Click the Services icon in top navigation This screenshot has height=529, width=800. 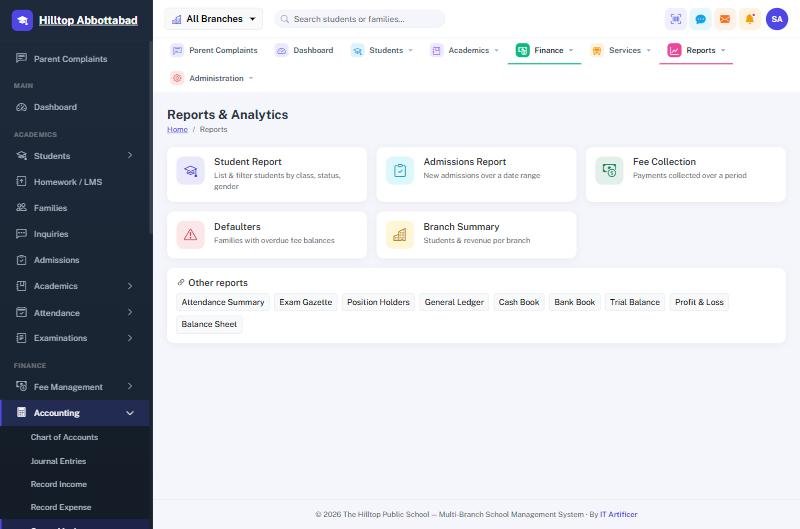pyautogui.click(x=596, y=50)
